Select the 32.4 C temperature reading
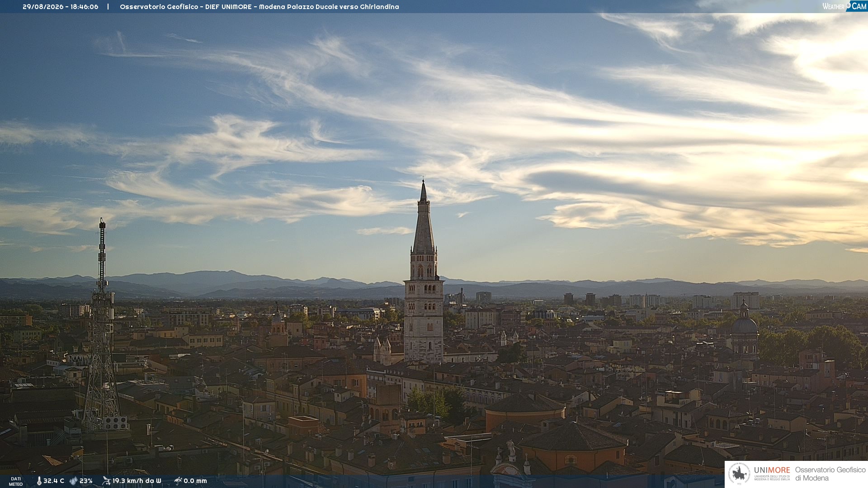Screen dimensions: 868x488 pyautogui.click(x=53, y=481)
